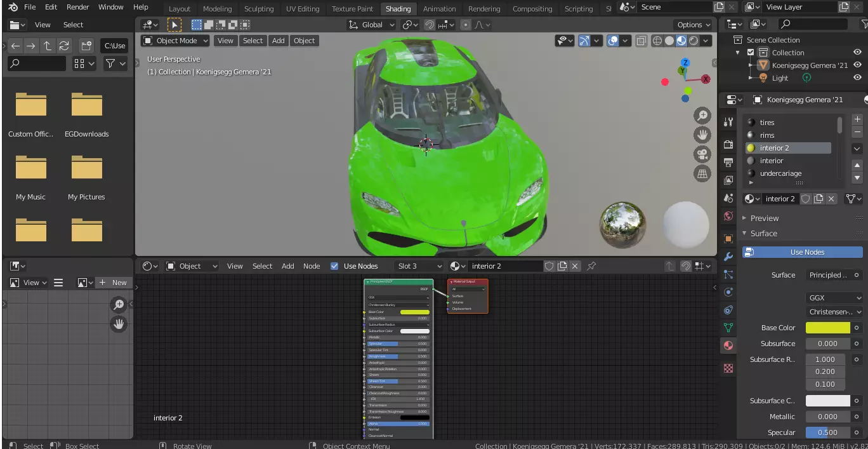Open the Slot 3 material slot dropdown

pos(419,266)
